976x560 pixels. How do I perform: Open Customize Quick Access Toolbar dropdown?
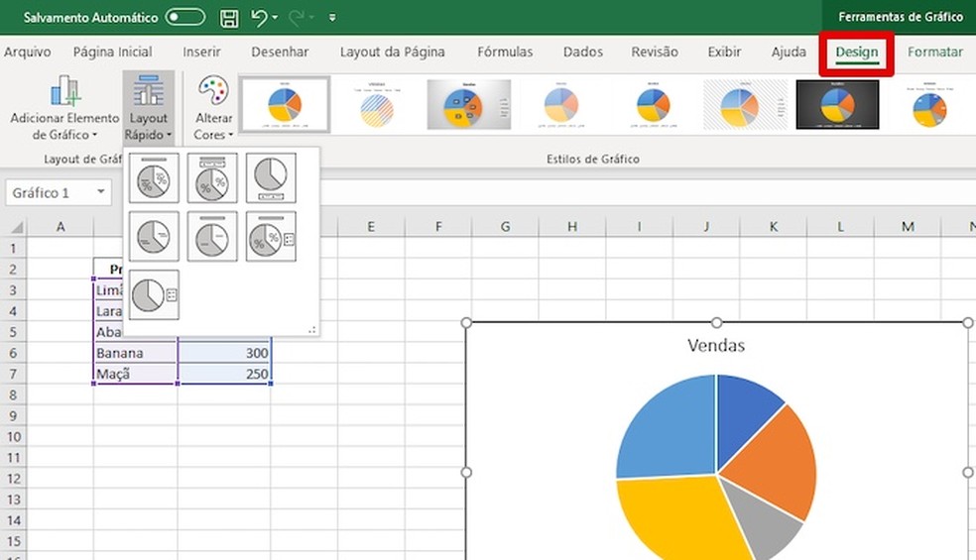[x=332, y=18]
